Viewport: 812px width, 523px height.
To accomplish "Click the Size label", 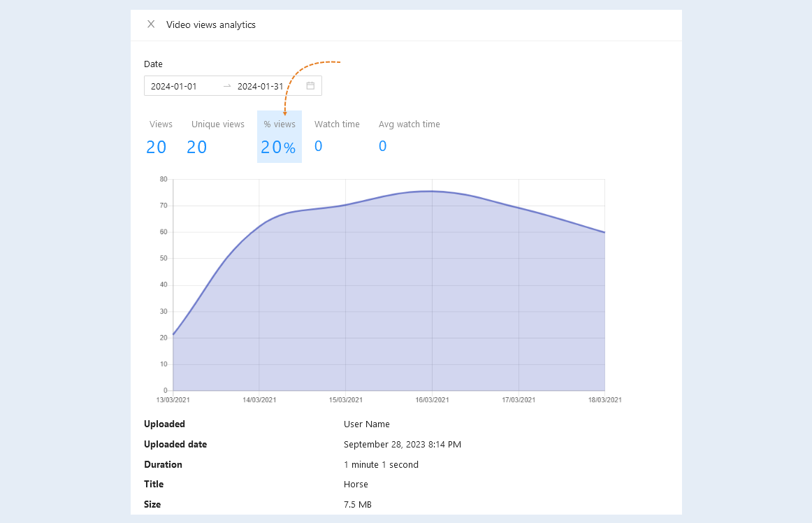I will coord(152,504).
